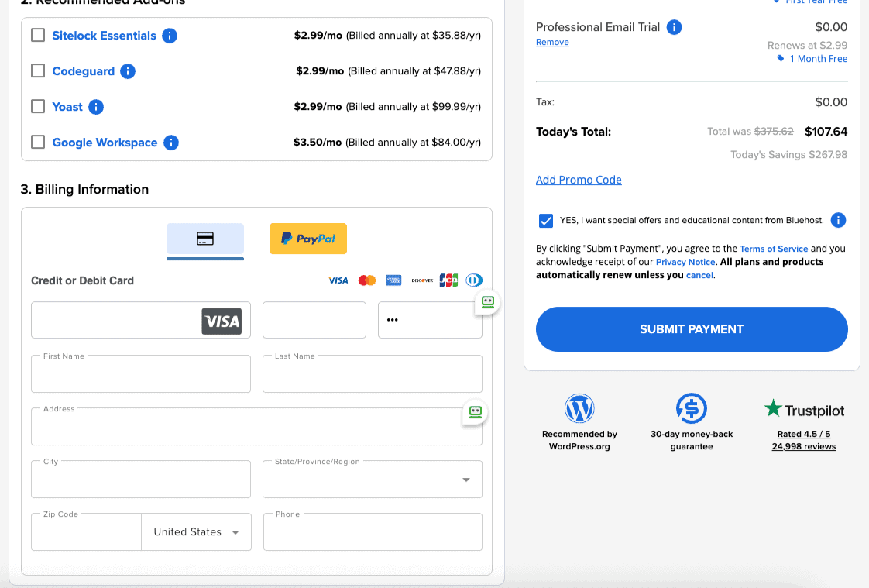This screenshot has width=869, height=588.
Task: Open Yoast info icon
Action: point(96,106)
